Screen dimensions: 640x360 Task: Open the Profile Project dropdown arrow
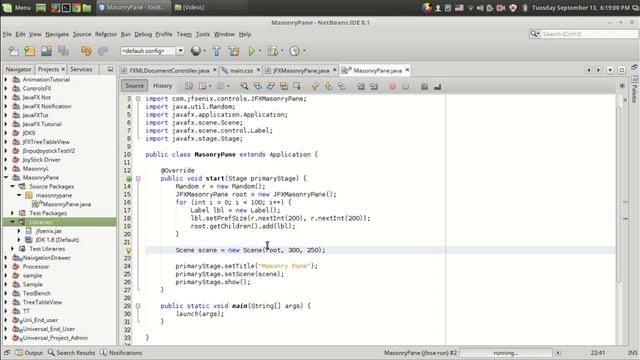pyautogui.click(x=304, y=51)
